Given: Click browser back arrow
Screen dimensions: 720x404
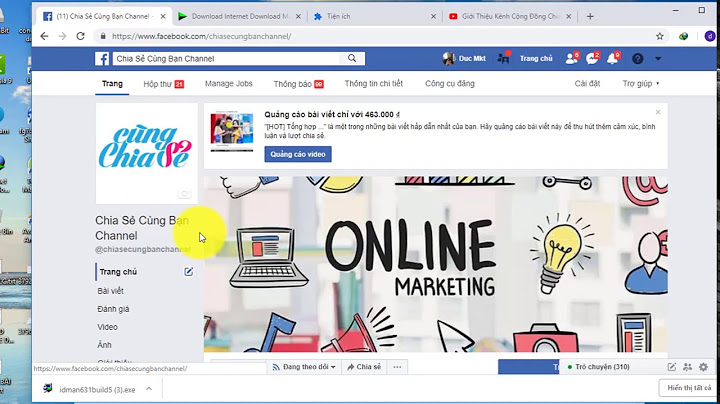Looking at the screenshot, I should (x=44, y=36).
